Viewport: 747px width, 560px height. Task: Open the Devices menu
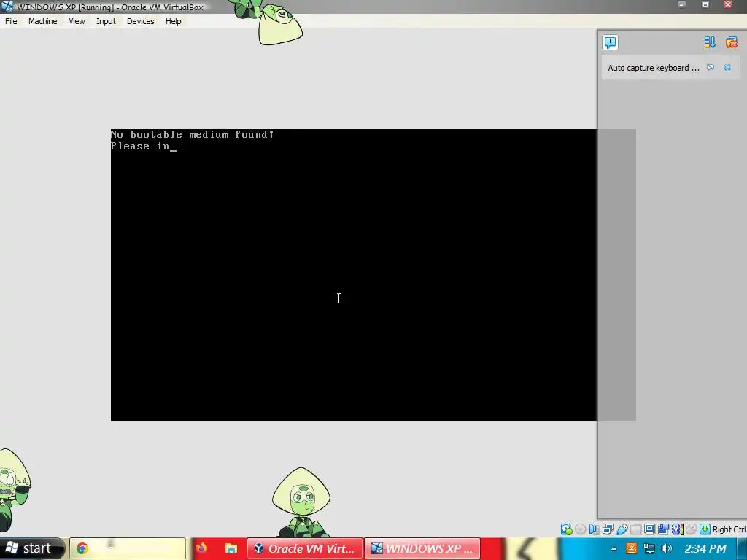coord(141,21)
